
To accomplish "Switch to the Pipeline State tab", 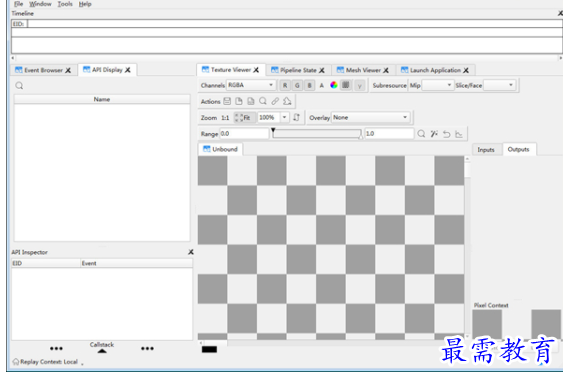I will [298, 70].
